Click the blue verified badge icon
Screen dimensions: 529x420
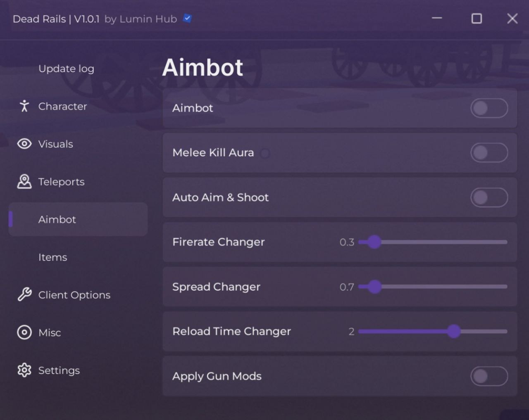pos(188,19)
